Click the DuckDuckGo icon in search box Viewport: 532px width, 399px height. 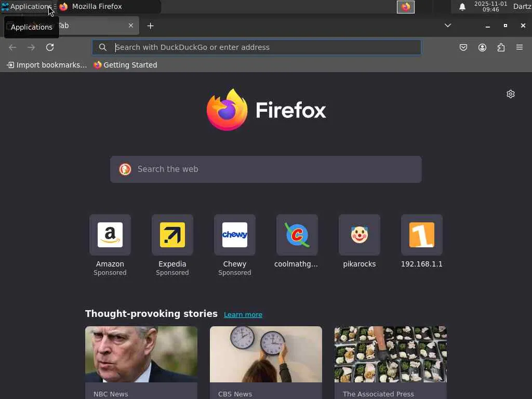[125, 169]
